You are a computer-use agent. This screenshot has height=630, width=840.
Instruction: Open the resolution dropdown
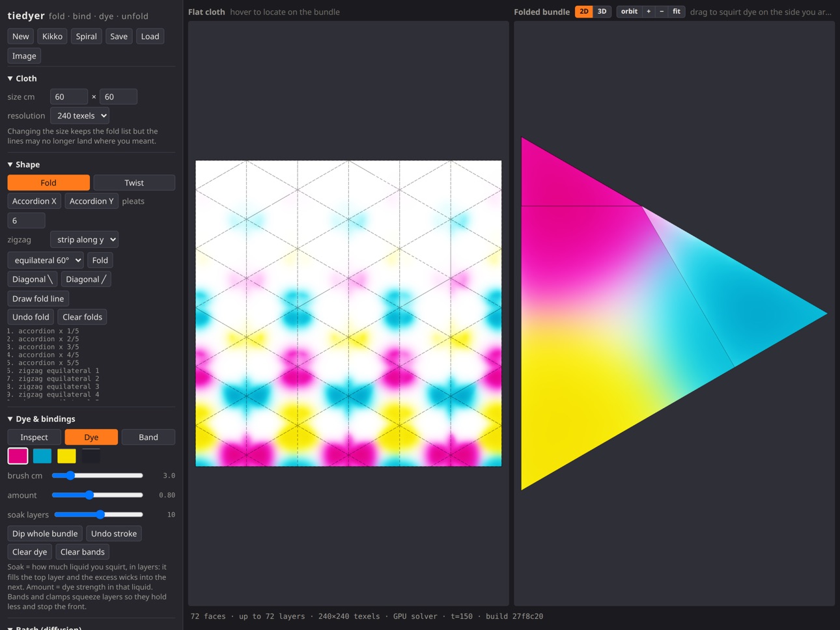pos(79,116)
